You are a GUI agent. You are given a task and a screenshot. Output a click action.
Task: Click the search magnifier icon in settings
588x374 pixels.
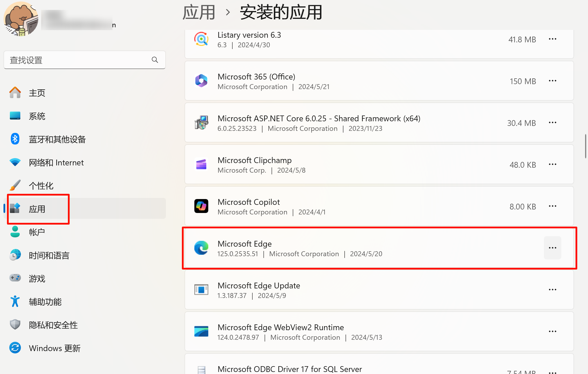155,60
